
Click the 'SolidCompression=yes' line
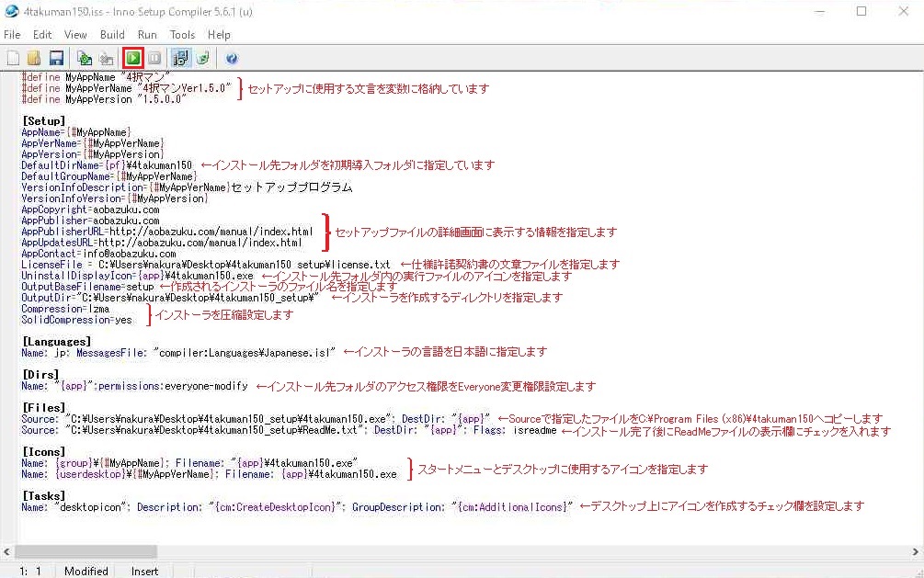tap(76, 320)
